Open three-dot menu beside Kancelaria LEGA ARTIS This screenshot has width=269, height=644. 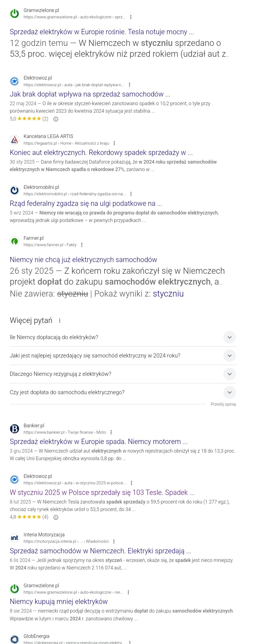[114, 143]
